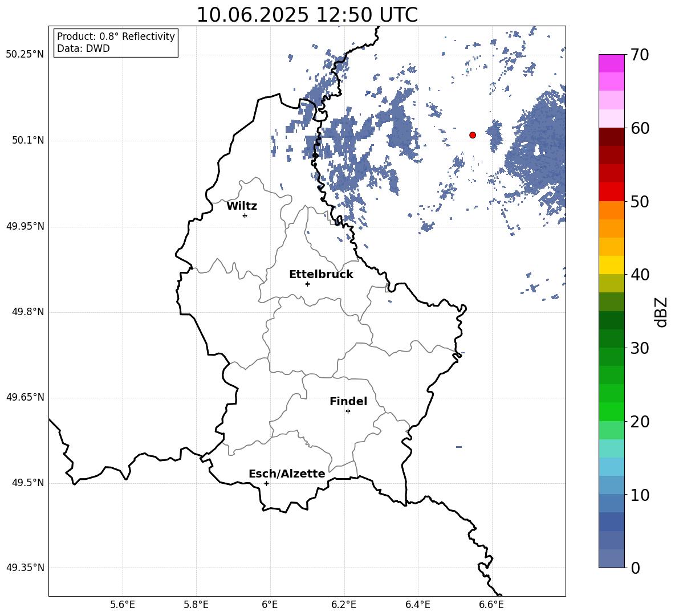Screen dimensions: 675x616
Task: Click the orange colorbar segment below 50
Action: (x=612, y=210)
